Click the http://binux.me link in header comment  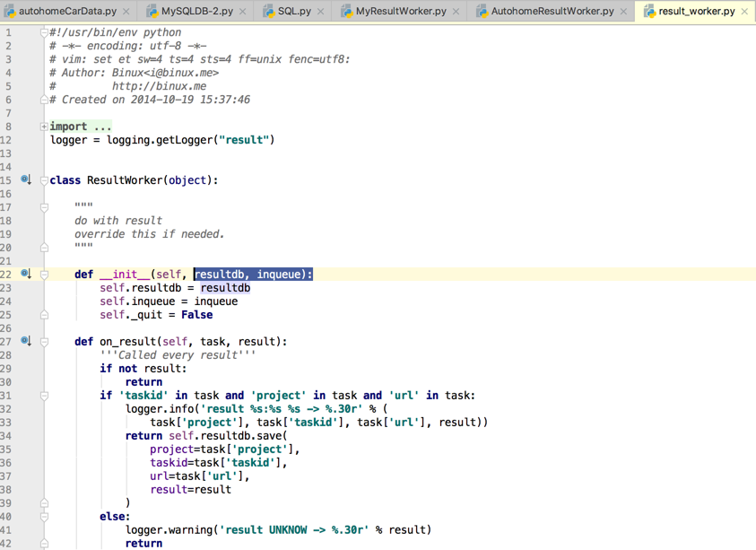coord(159,86)
